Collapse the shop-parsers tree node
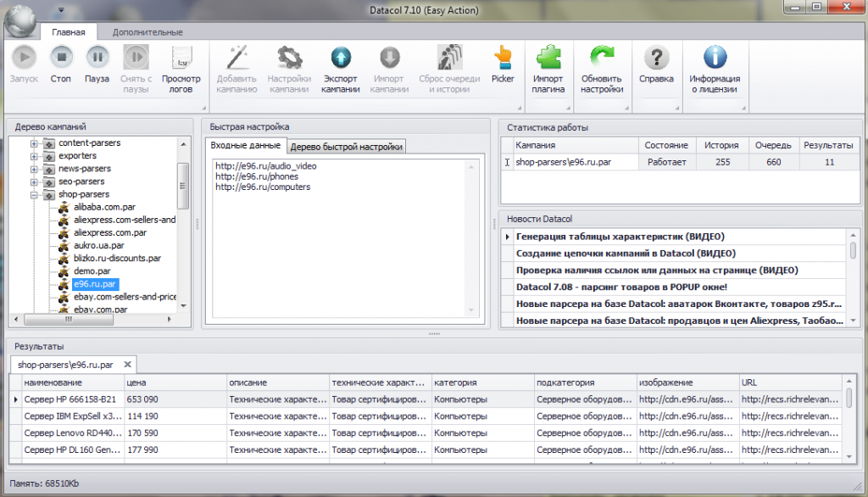 click(35, 194)
